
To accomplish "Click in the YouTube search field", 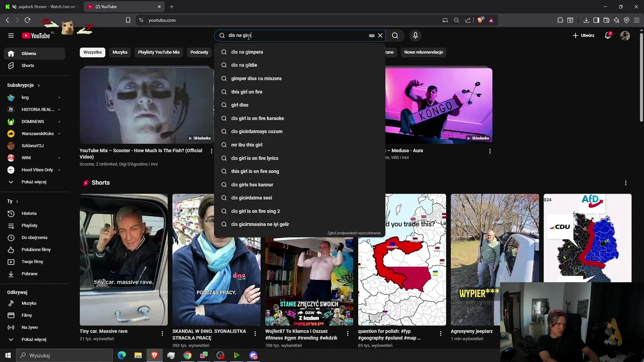I will click(x=297, y=35).
